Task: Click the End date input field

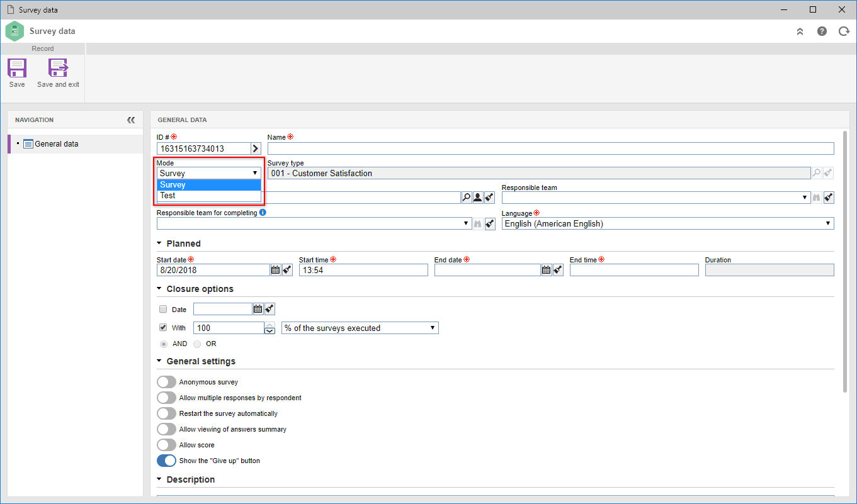Action: tap(487, 270)
